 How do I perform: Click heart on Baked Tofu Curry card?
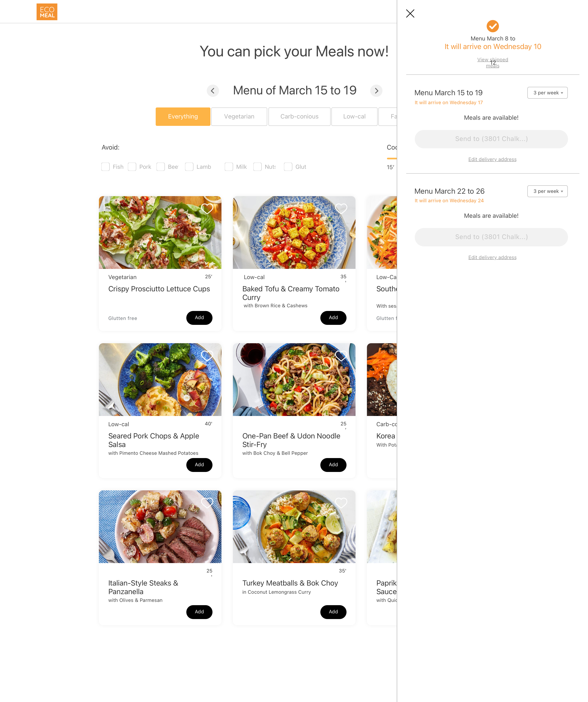point(341,209)
